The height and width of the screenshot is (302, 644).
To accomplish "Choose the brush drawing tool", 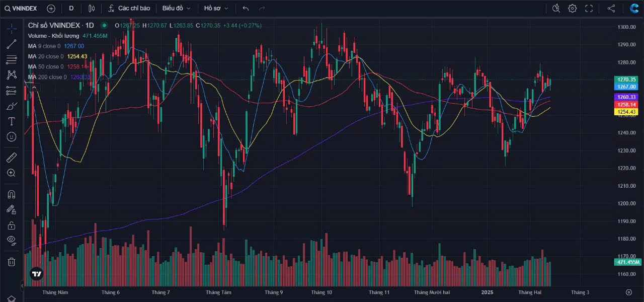I will (x=11, y=106).
